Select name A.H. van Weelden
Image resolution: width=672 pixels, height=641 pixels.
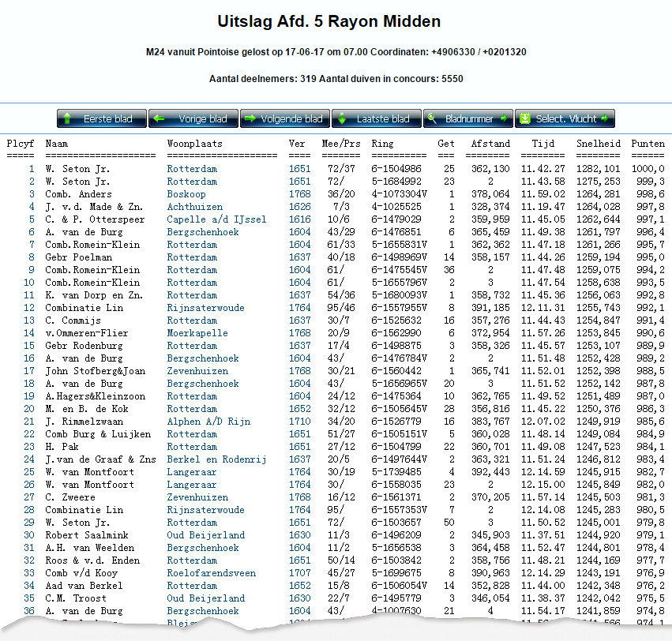pos(89,548)
